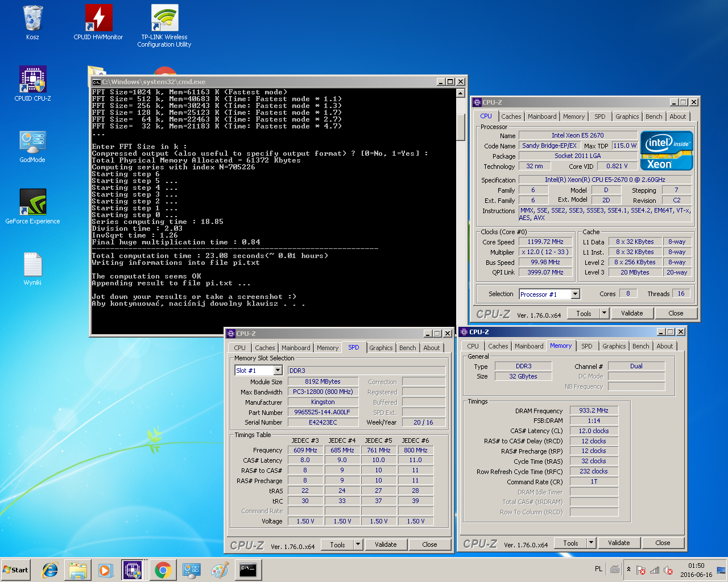Open network status tray icon
The image size is (728, 582).
click(655, 570)
